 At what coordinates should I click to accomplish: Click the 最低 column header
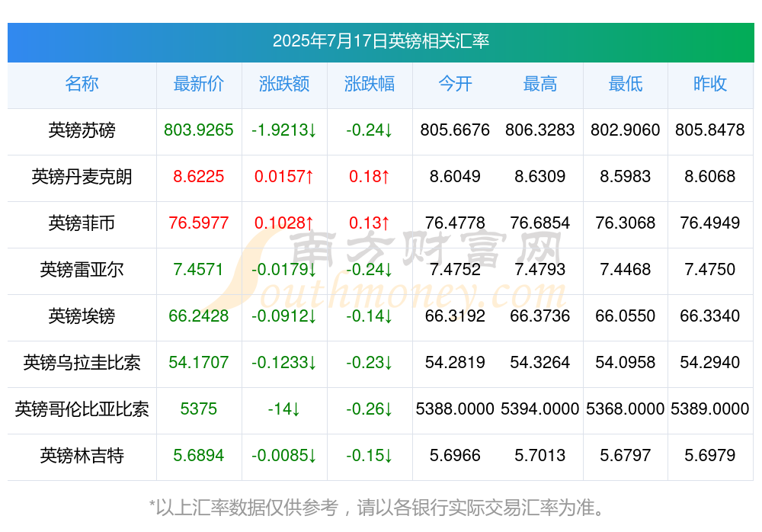pos(626,84)
